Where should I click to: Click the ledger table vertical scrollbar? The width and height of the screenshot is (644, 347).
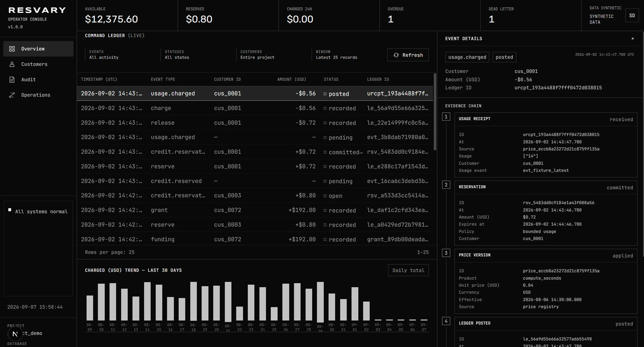click(x=435, y=112)
